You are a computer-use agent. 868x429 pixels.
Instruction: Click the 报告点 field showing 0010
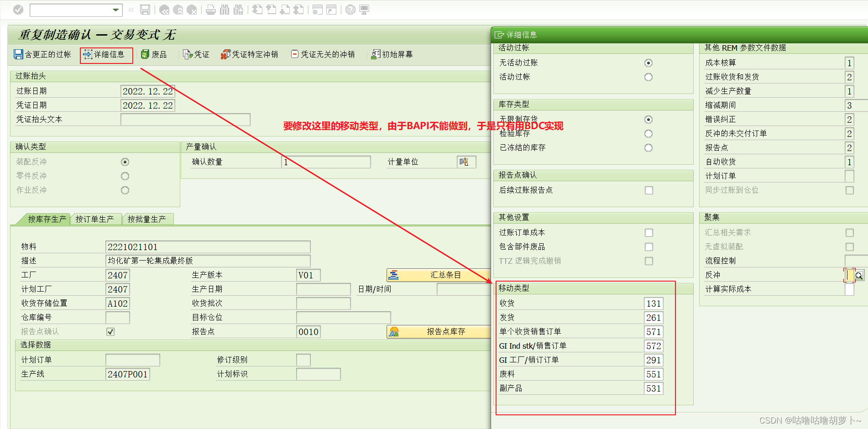(309, 332)
